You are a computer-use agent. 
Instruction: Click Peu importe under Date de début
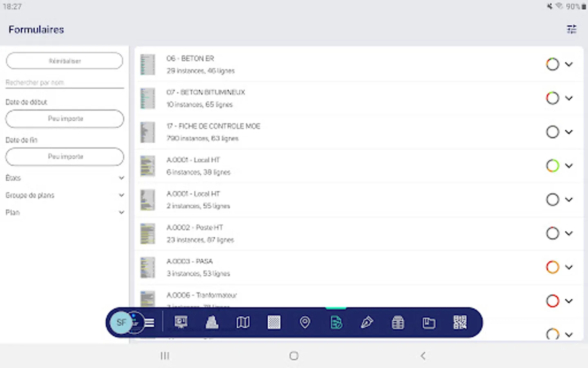(65, 119)
